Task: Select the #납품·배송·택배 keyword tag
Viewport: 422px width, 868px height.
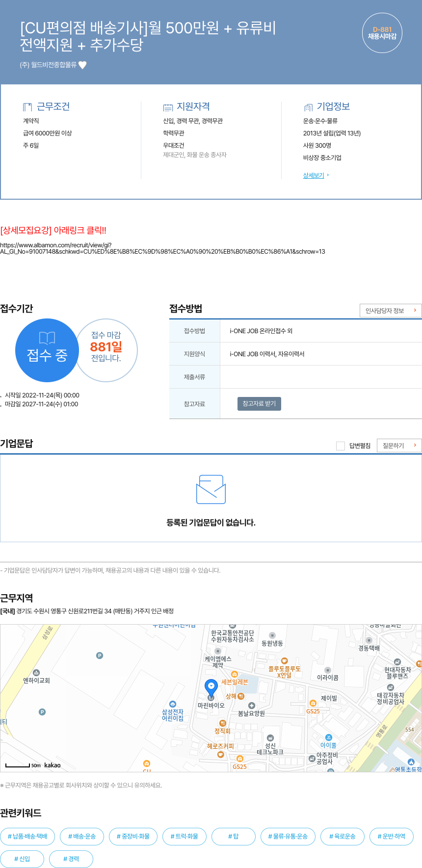Action: click(x=27, y=837)
